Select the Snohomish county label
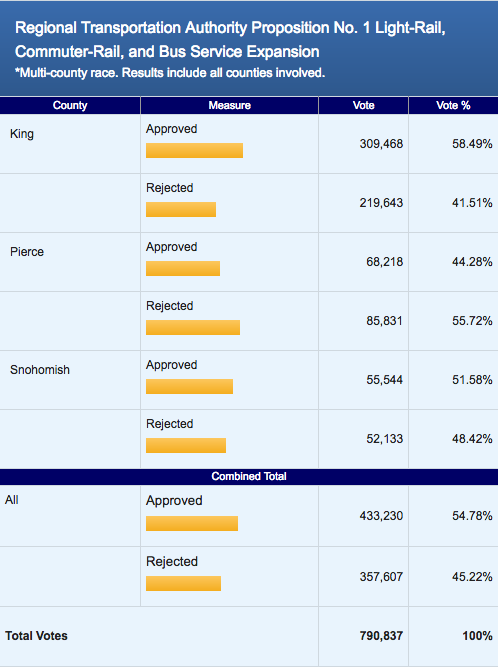The width and height of the screenshot is (498, 667). [40, 370]
